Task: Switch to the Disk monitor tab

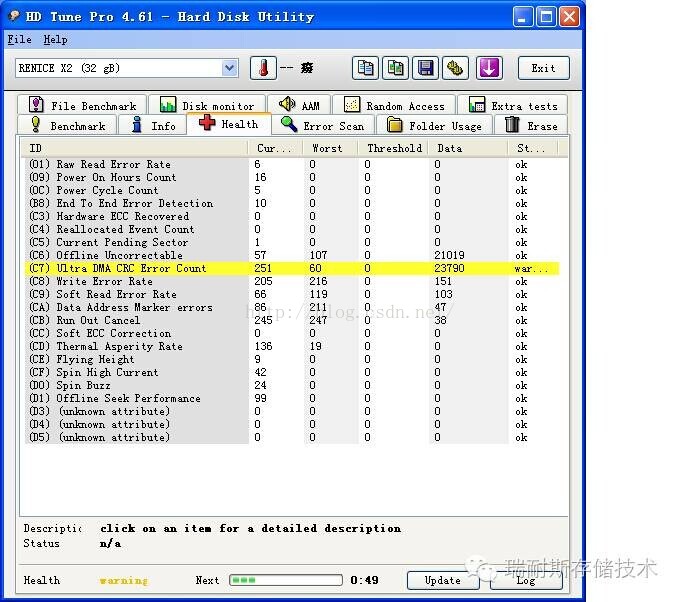Action: pyautogui.click(x=207, y=105)
